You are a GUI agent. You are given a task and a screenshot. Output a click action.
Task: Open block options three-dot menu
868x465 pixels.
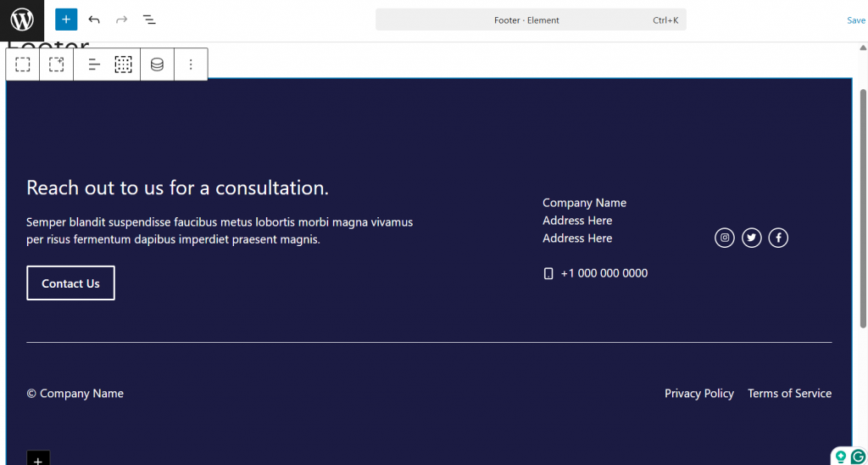pyautogui.click(x=191, y=64)
